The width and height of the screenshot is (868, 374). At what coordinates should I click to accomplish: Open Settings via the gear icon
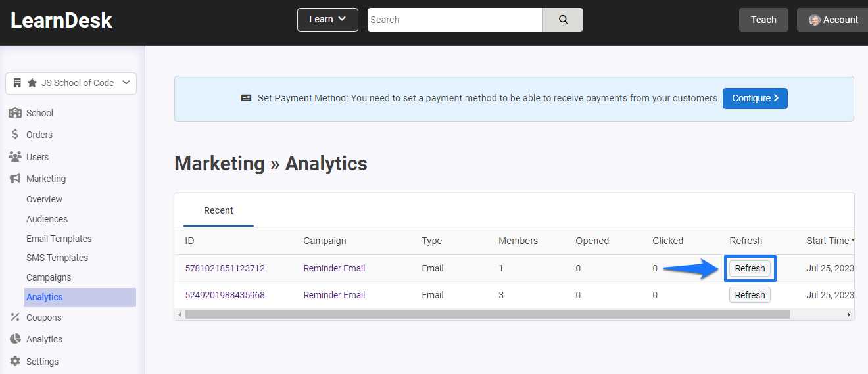click(14, 362)
